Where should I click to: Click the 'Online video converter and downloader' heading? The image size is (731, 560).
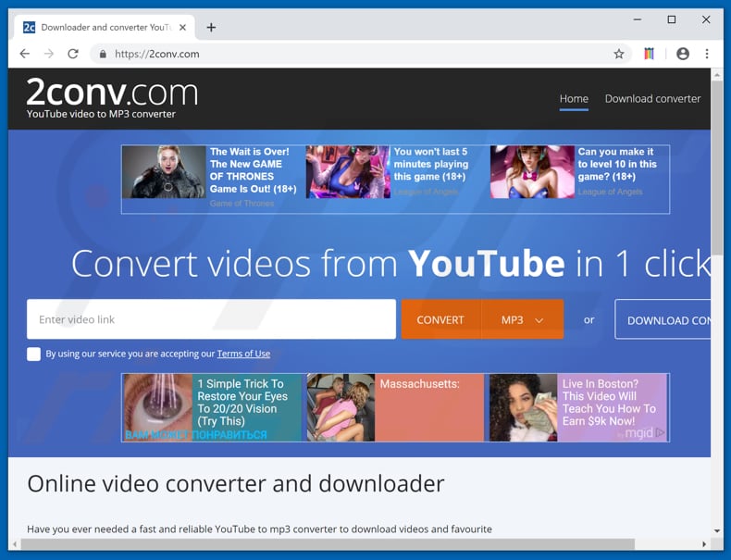pyautogui.click(x=236, y=483)
